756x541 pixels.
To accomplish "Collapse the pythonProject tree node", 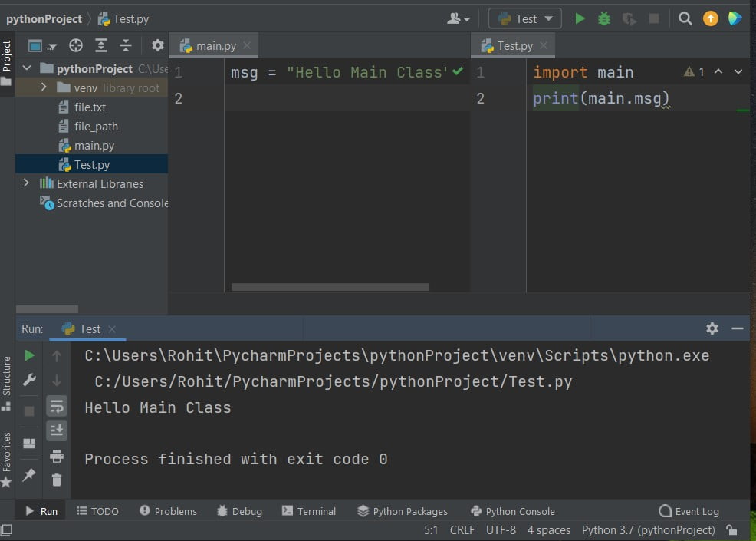I will pyautogui.click(x=26, y=68).
